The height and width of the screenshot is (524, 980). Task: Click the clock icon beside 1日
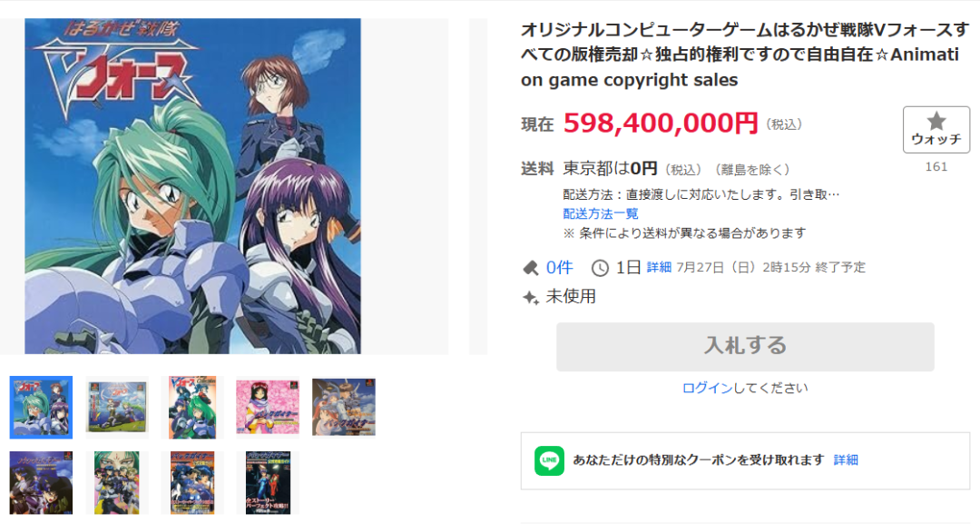point(600,268)
